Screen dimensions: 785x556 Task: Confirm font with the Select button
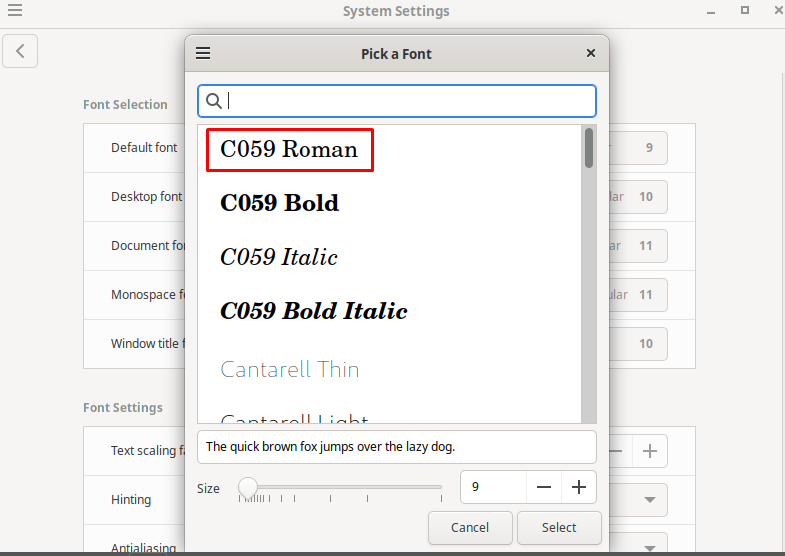[x=559, y=527]
